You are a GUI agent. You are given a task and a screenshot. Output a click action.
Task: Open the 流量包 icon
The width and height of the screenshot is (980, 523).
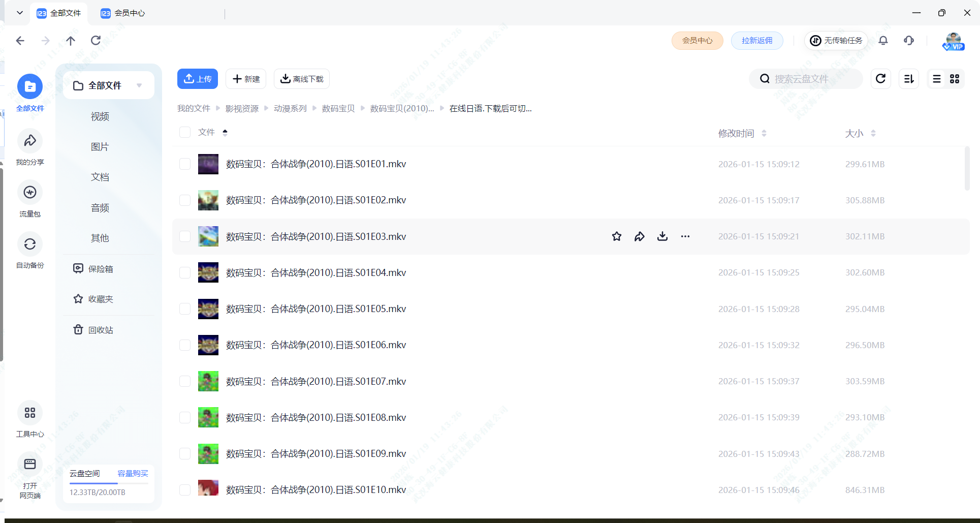[30, 192]
